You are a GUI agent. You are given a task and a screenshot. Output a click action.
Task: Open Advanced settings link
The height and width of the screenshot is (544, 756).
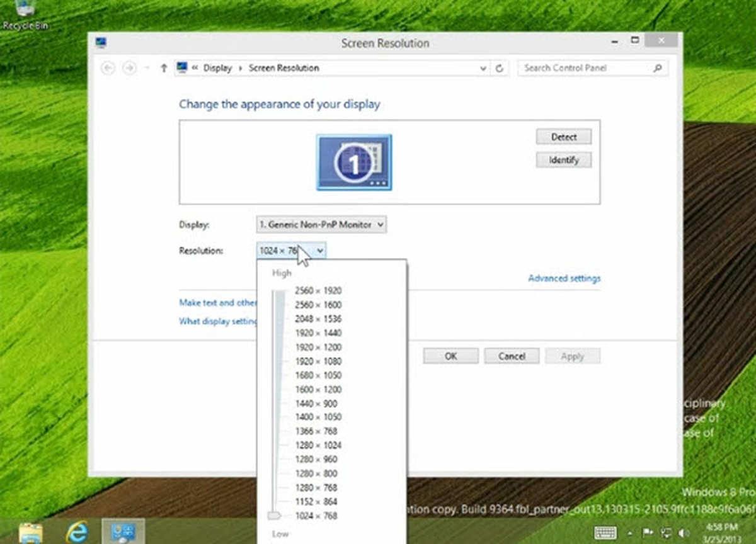pos(564,278)
